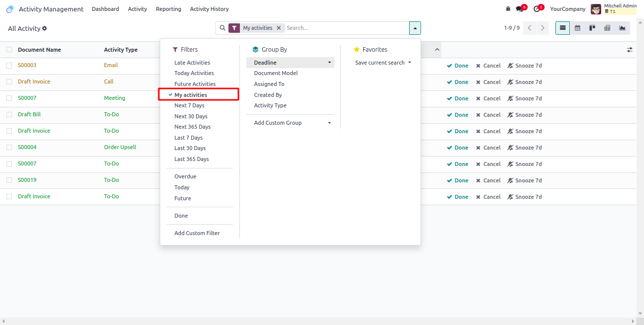
Task: Select all rows with header checkbox
Action: (x=9, y=50)
